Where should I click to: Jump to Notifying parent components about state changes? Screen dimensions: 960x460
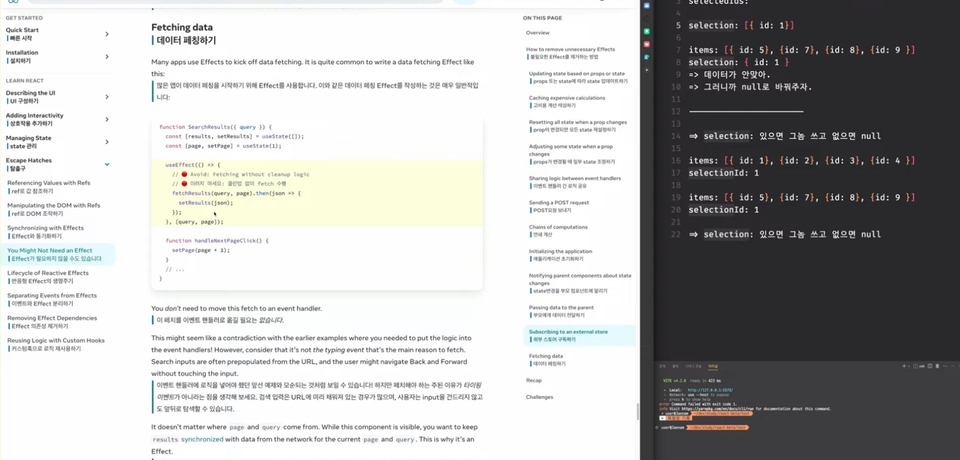(x=580, y=283)
